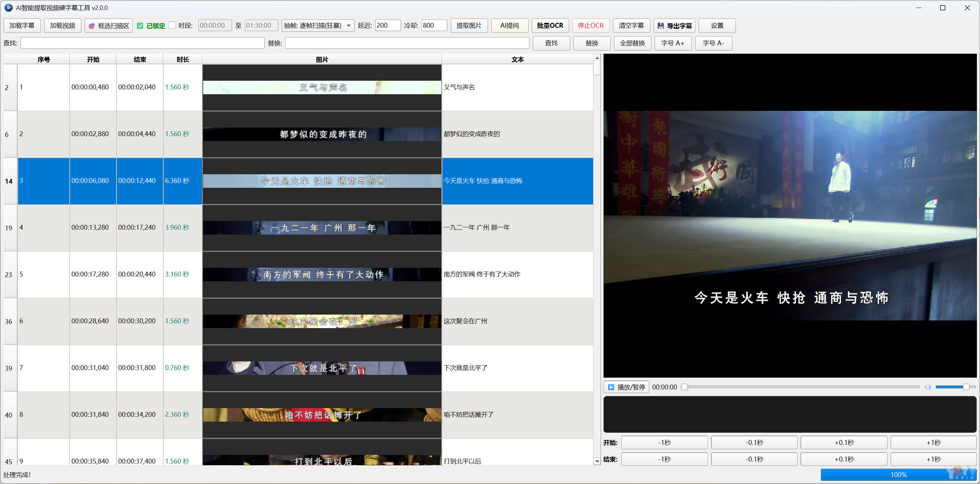Click the 查找 text input field

pos(142,43)
